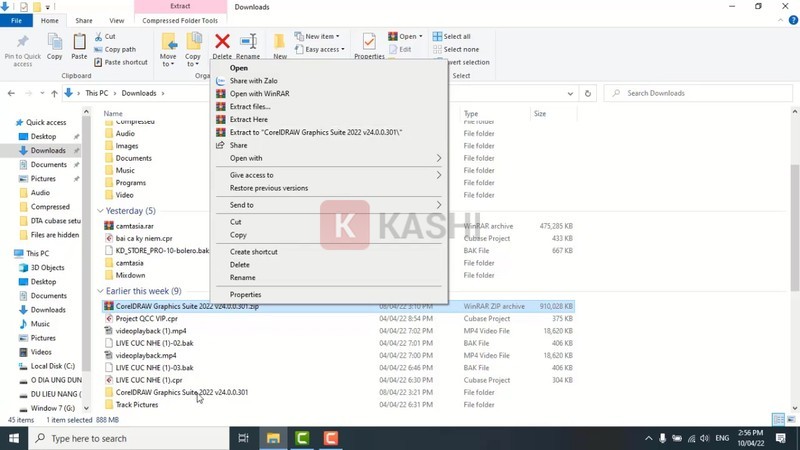Open the New item dropdown
The width and height of the screenshot is (800, 450).
click(x=317, y=36)
